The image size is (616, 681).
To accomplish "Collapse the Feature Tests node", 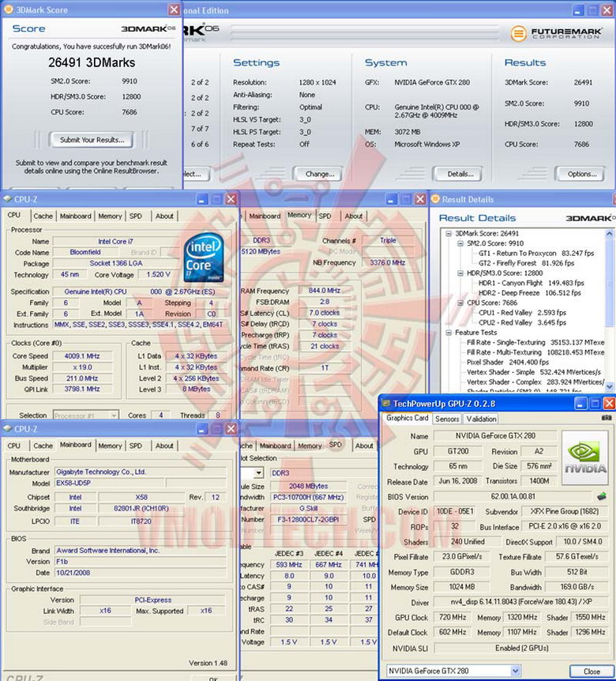I will pyautogui.click(x=449, y=333).
